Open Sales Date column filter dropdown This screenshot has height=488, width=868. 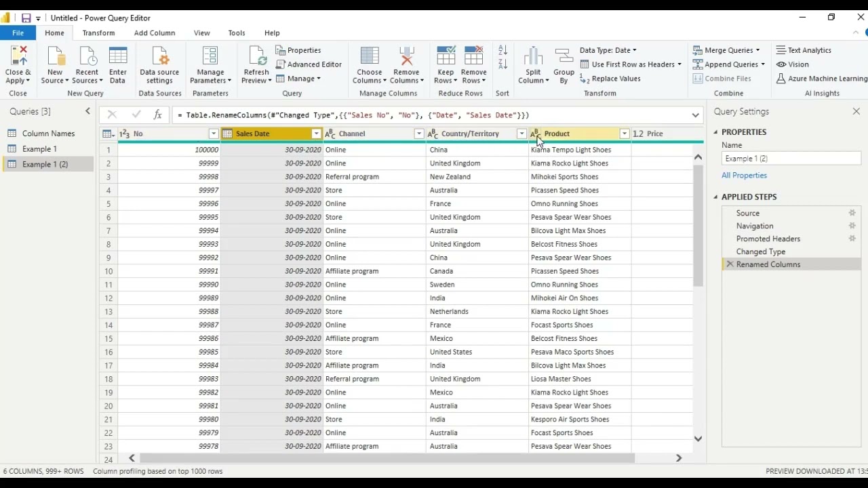click(316, 134)
